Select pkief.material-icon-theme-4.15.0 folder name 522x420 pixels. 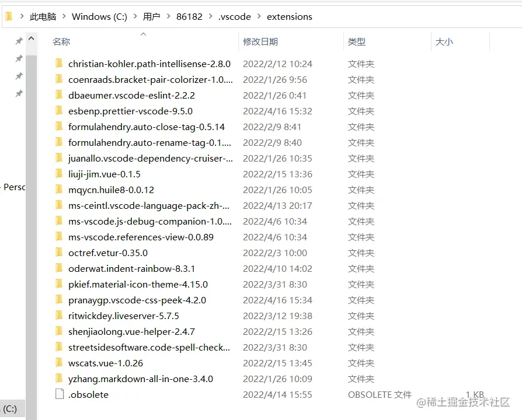click(138, 284)
